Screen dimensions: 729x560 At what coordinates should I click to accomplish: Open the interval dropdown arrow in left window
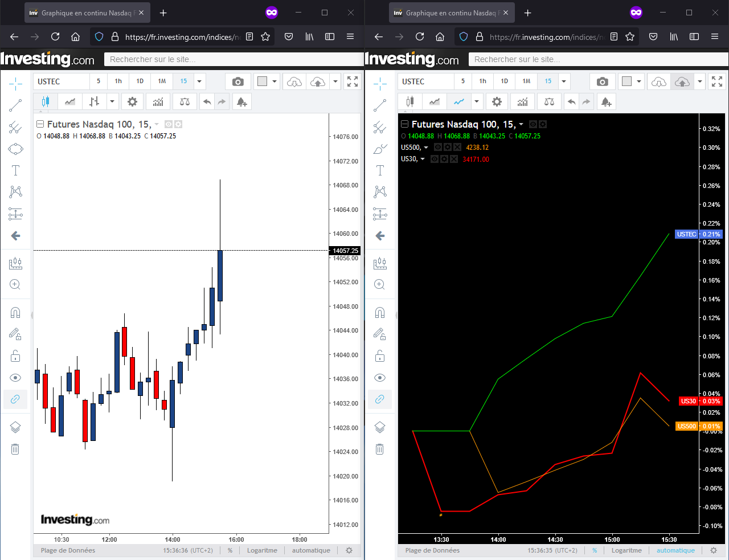(x=199, y=81)
